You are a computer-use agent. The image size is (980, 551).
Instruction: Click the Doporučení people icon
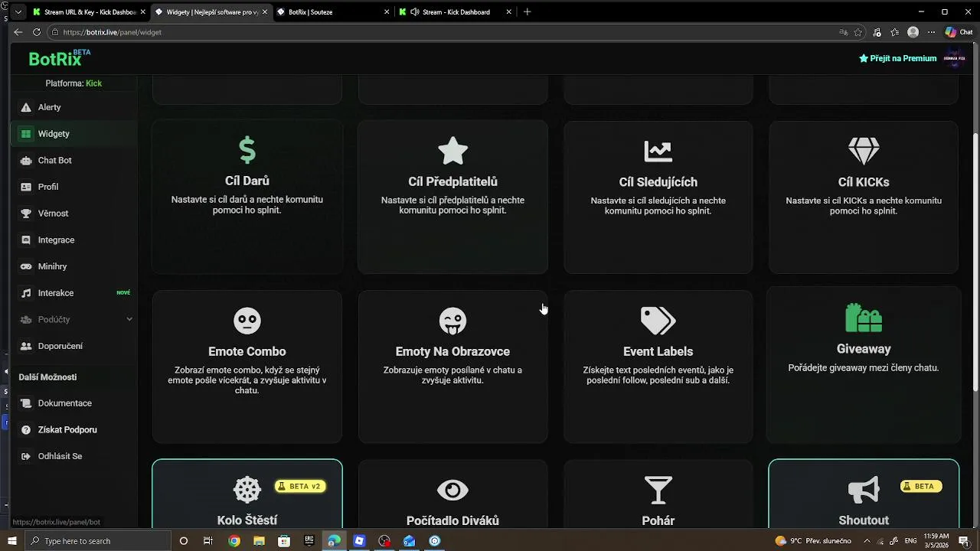point(26,346)
